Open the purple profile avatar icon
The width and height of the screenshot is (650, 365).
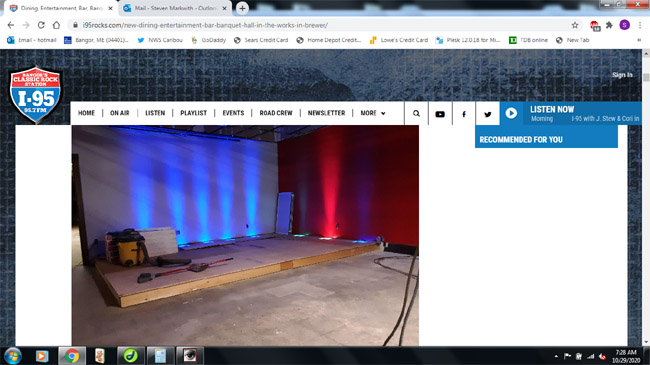tap(624, 25)
